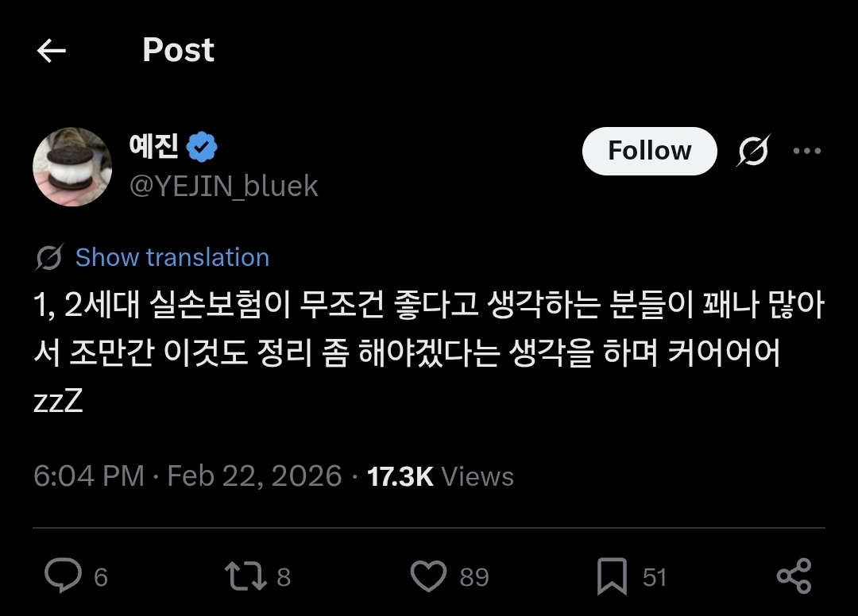View the 89 likes count

474,577
